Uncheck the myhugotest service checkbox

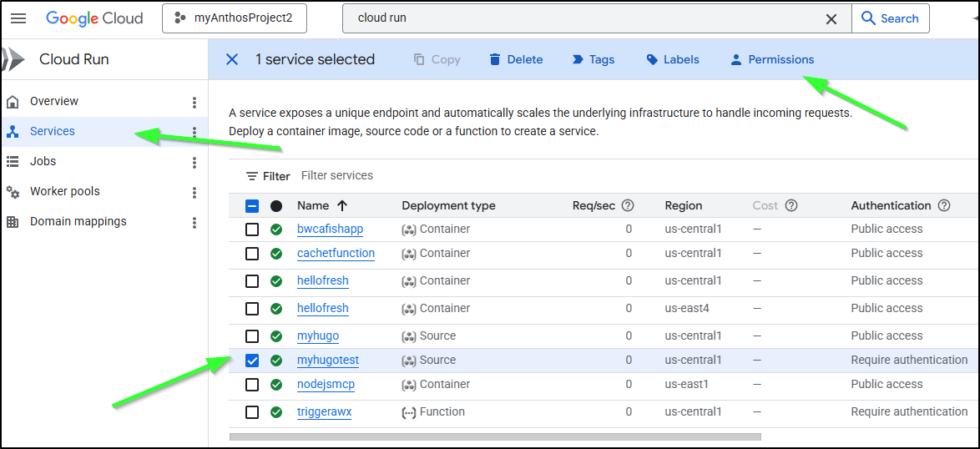click(252, 361)
